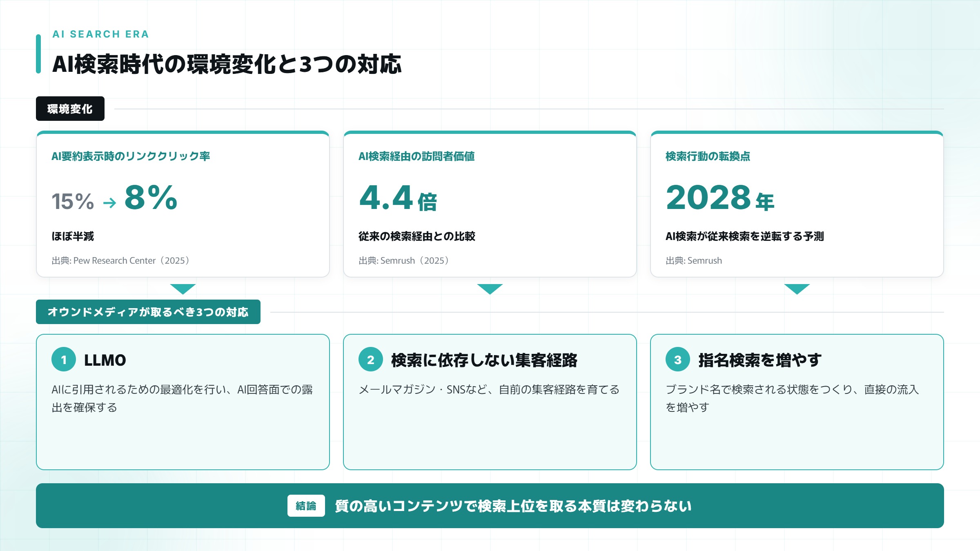Click the 倍 unit after 4.4
The image size is (980, 551).
click(x=428, y=202)
